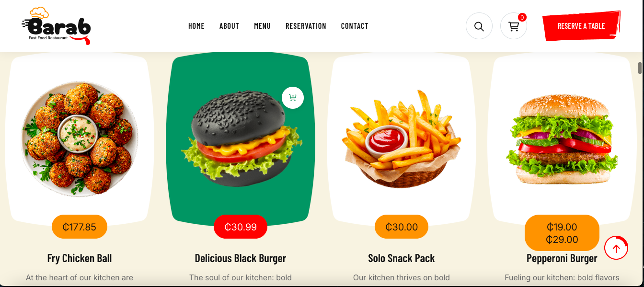Open the Contact page link

click(355, 26)
